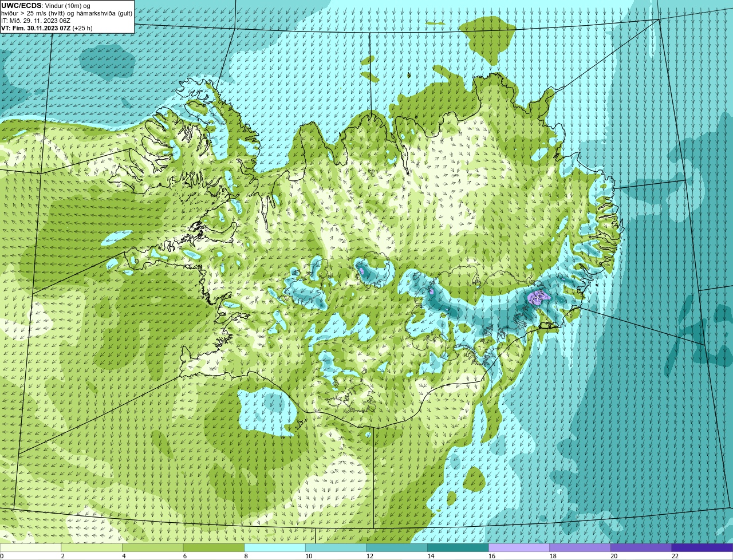Viewport: 733px width, 560px height.
Task: Select the "IT: Mið. 29. 11. 2023 06Z" text
Action: (x=36, y=21)
